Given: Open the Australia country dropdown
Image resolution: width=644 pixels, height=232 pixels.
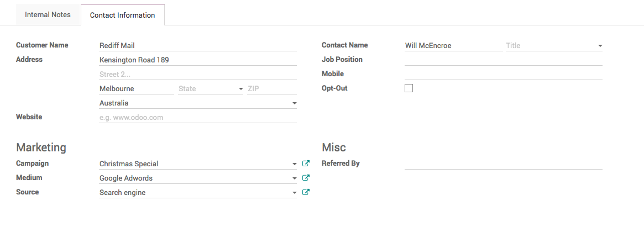Looking at the screenshot, I should pyautogui.click(x=294, y=103).
